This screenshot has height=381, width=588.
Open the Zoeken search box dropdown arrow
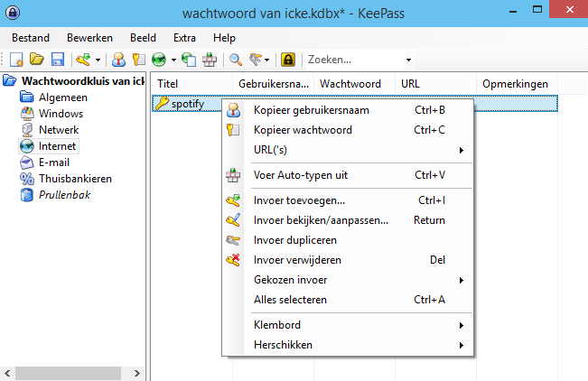tap(408, 60)
